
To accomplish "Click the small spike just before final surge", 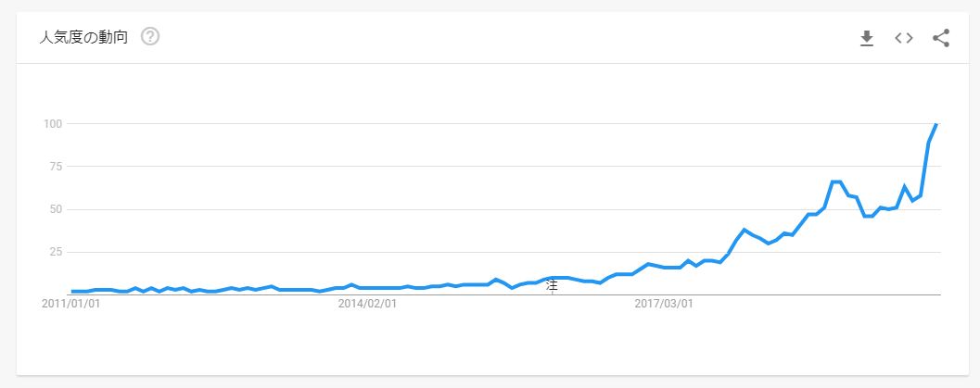I will pos(905,186).
